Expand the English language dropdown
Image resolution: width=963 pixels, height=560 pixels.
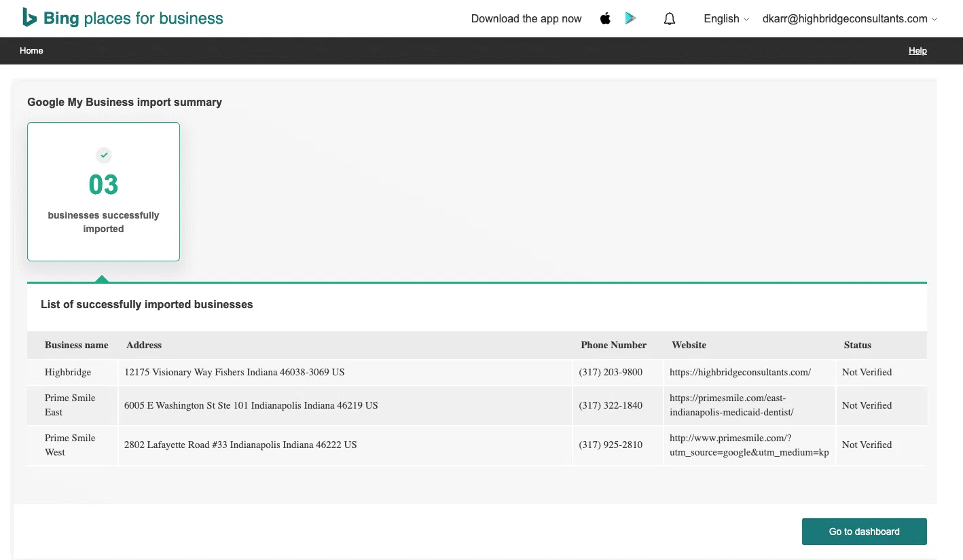[x=726, y=19]
